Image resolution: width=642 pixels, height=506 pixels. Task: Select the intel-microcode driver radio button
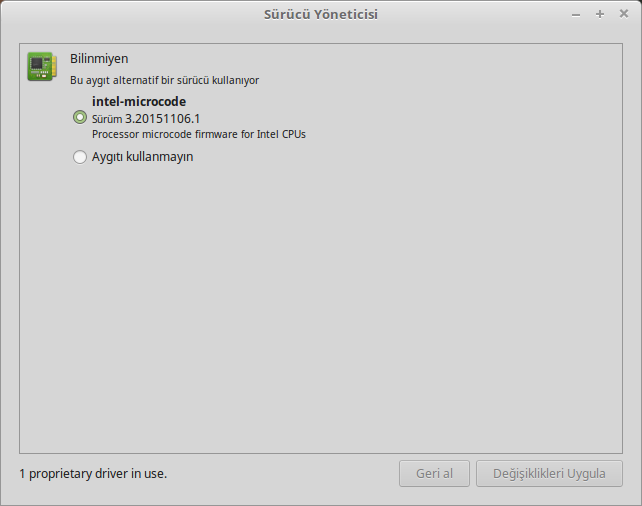[x=80, y=117]
